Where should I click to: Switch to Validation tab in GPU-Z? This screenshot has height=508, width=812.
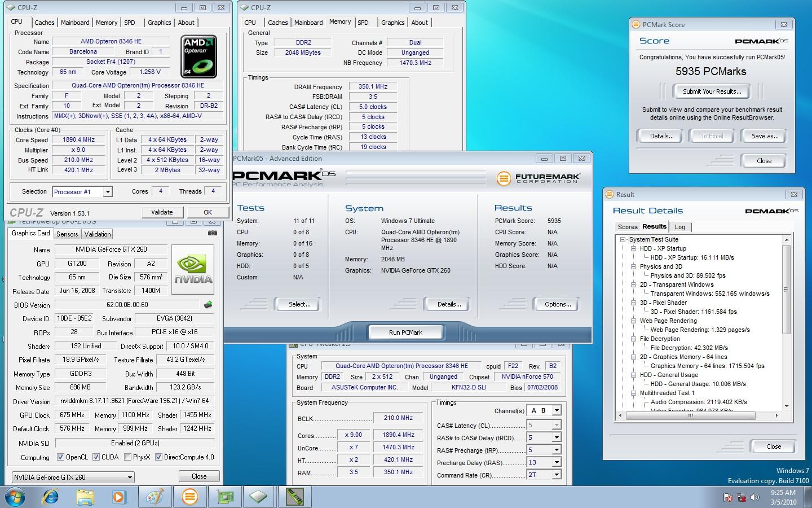coord(98,234)
